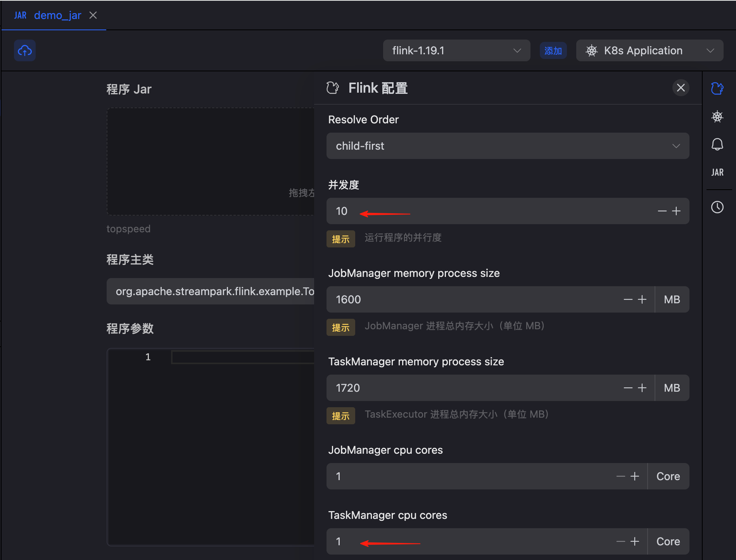Click the 添加 button
Screen dimensions: 736x560
553,51
